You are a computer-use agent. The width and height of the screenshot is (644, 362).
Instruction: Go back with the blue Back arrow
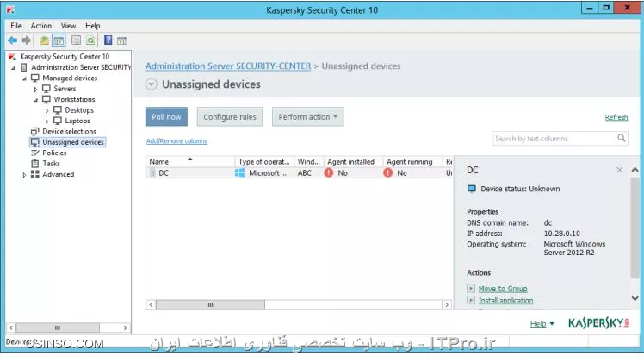point(13,41)
